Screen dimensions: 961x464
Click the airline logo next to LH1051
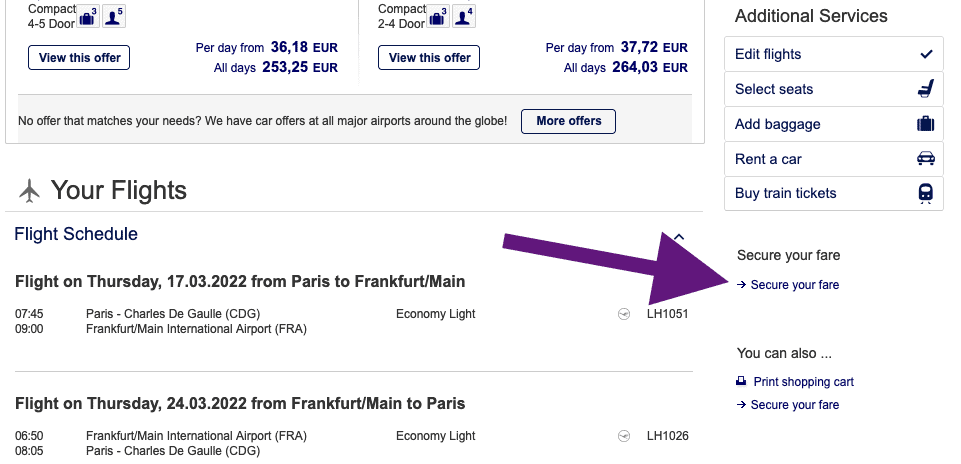tap(625, 314)
